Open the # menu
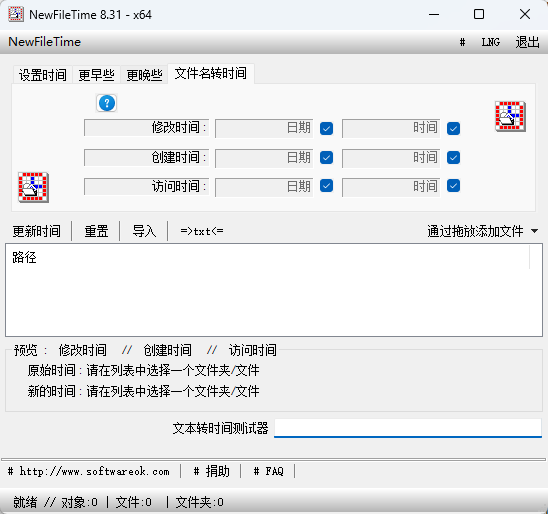Screen dimensions: 548x514 462,42
